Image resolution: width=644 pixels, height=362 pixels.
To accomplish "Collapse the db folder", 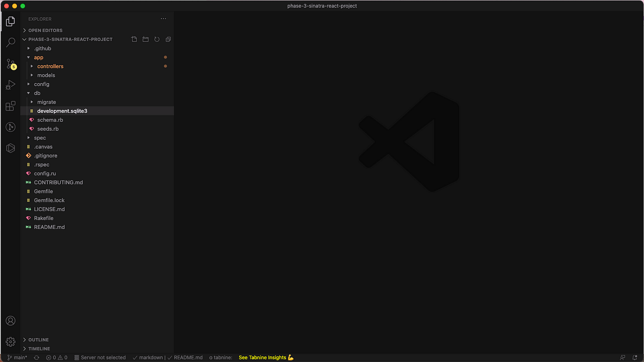I will (98, 93).
